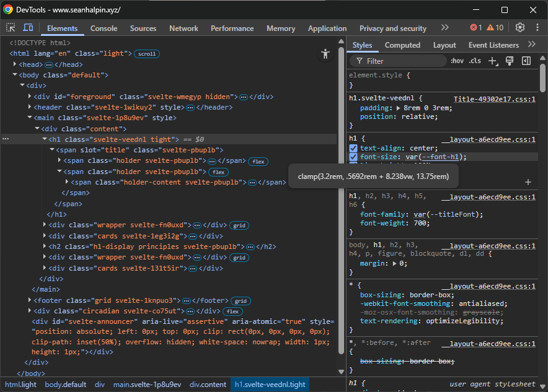548x392 pixels.
Task: Activate the inspect element picker tool
Action: click(11, 28)
